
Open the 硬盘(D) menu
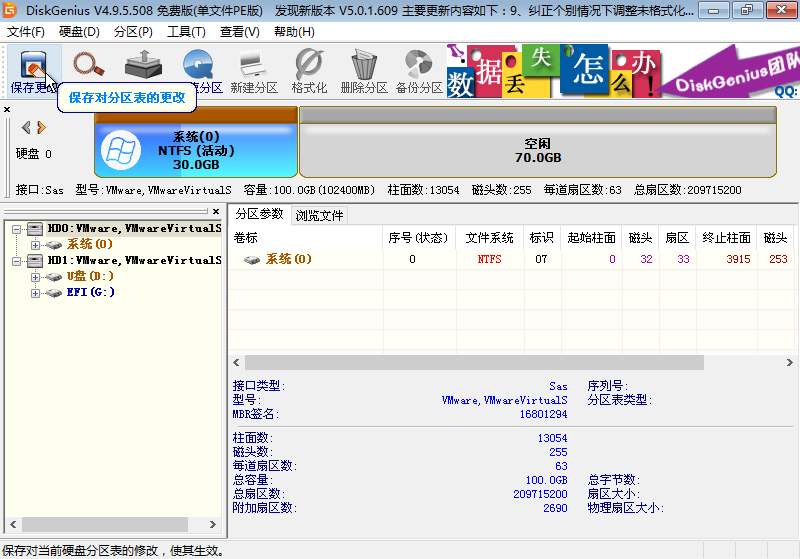[79, 32]
